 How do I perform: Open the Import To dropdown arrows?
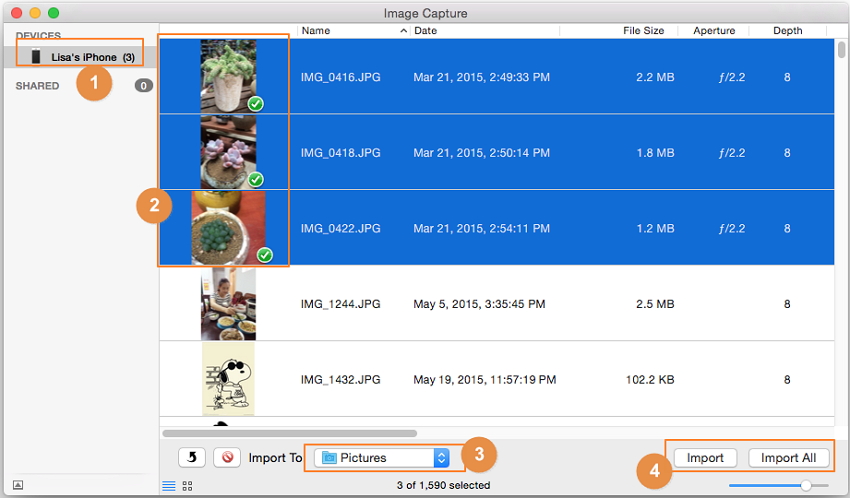[x=441, y=458]
